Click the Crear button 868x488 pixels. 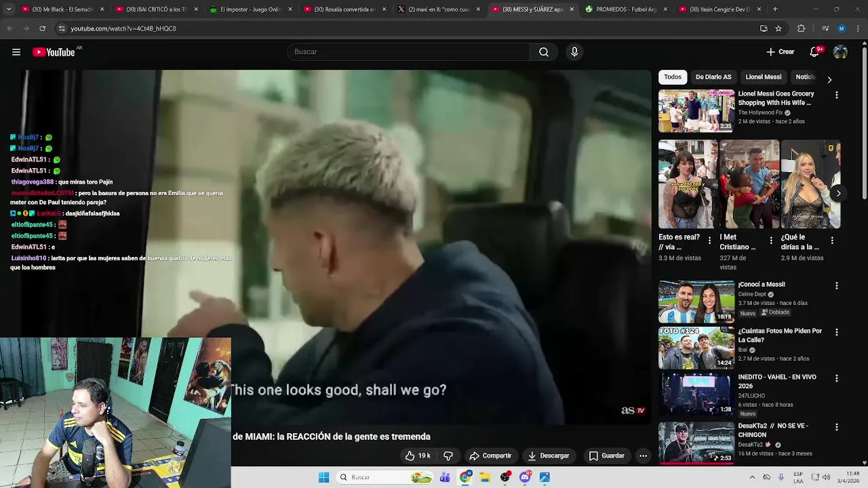tap(781, 52)
